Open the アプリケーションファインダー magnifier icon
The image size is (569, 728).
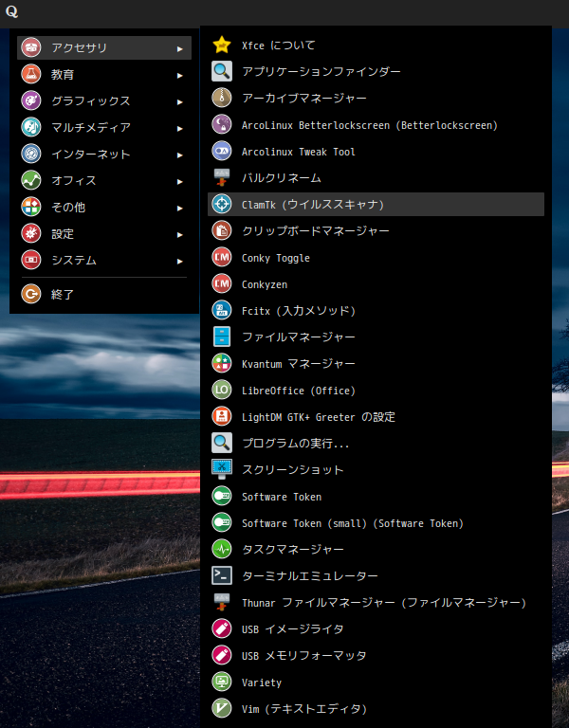point(222,71)
